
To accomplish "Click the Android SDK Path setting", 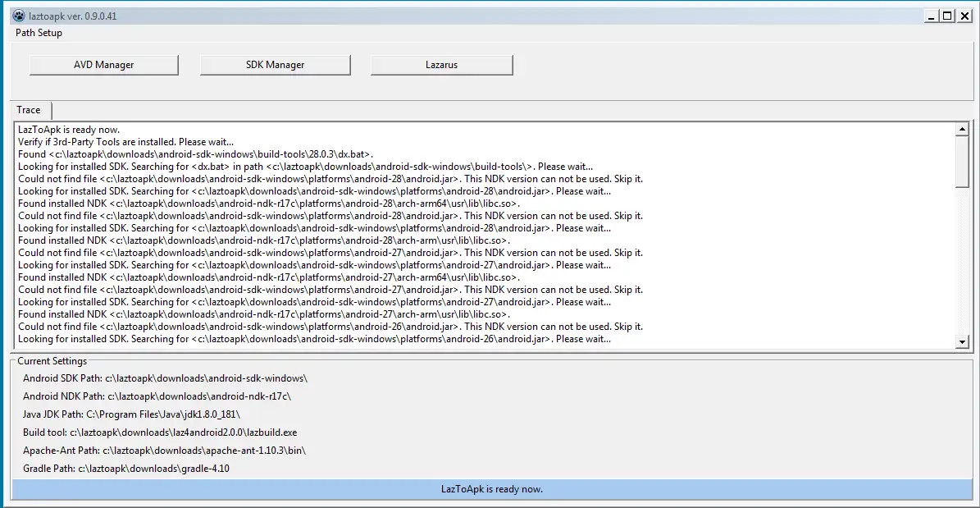I will click(165, 378).
